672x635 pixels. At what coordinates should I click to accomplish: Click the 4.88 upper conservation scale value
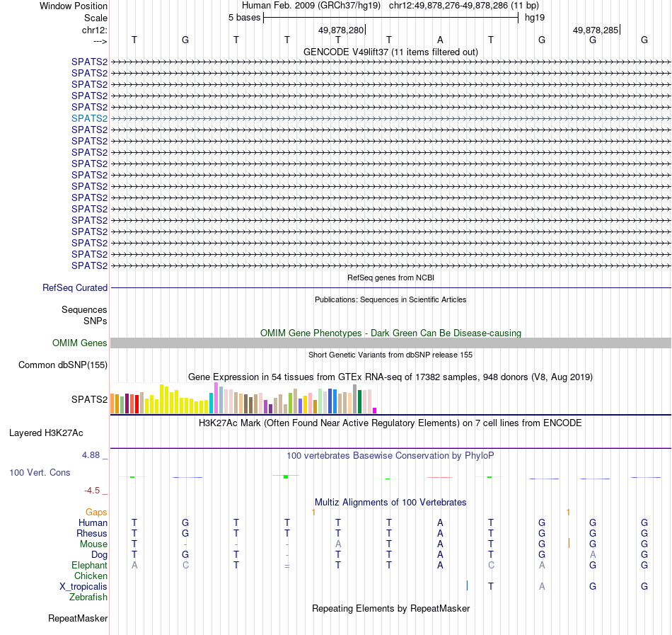pos(91,455)
